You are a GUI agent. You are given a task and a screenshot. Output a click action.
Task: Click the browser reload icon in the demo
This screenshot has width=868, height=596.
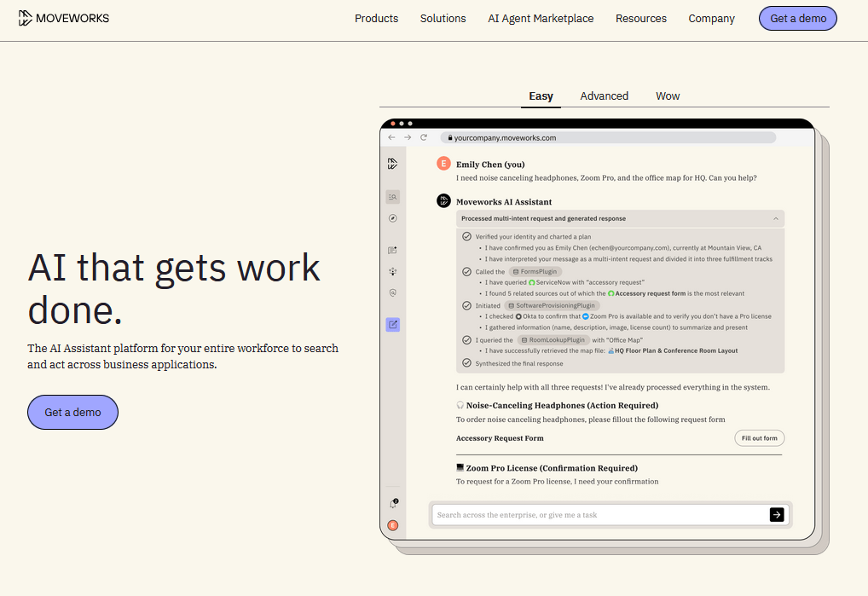pos(424,137)
